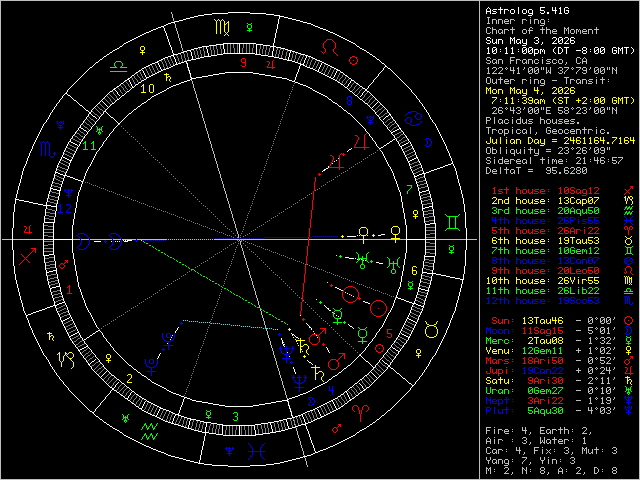The image size is (640, 480).
Task: Click the 'DeltaT = 95.6280' line
Action: coord(536,171)
